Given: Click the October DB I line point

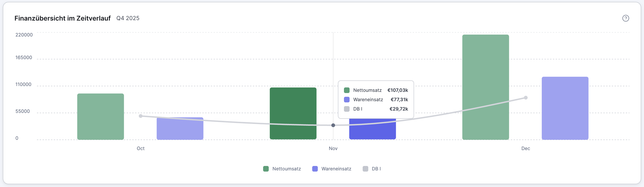Looking at the screenshot, I should pos(141,116).
